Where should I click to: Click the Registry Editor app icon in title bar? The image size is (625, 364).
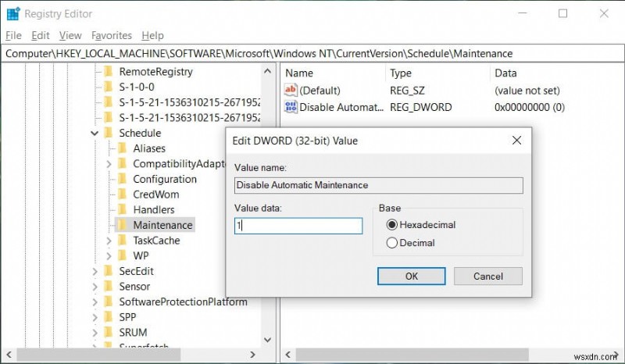tap(13, 13)
